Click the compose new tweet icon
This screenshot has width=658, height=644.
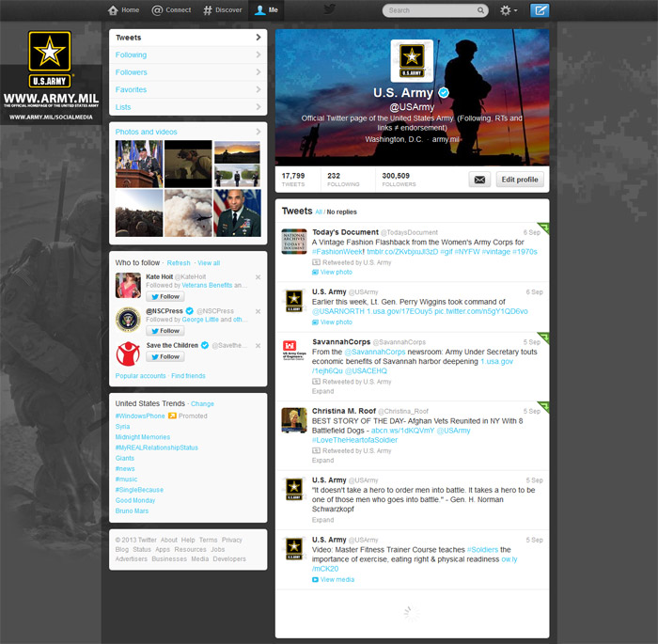point(540,10)
